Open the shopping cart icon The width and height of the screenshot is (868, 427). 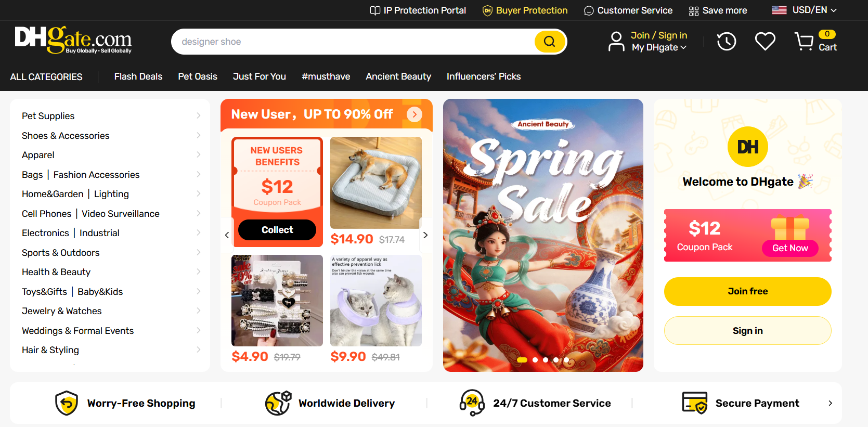click(x=804, y=42)
